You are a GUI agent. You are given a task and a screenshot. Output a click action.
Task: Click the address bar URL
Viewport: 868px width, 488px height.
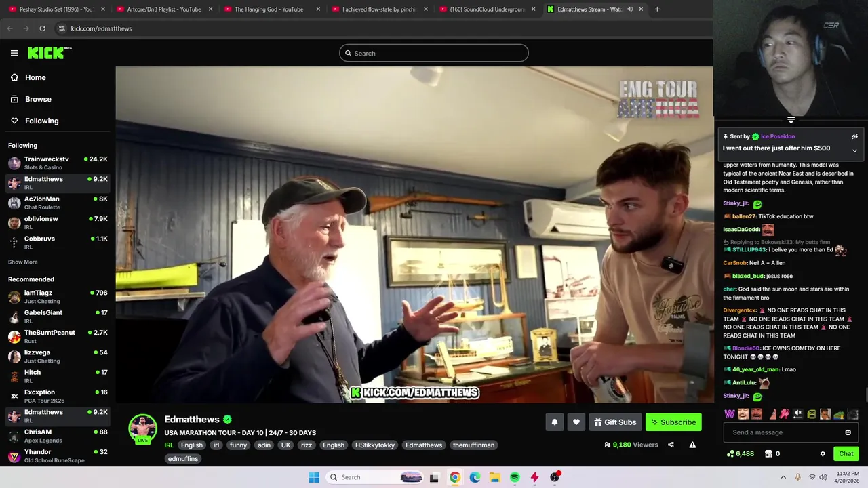[101, 28]
